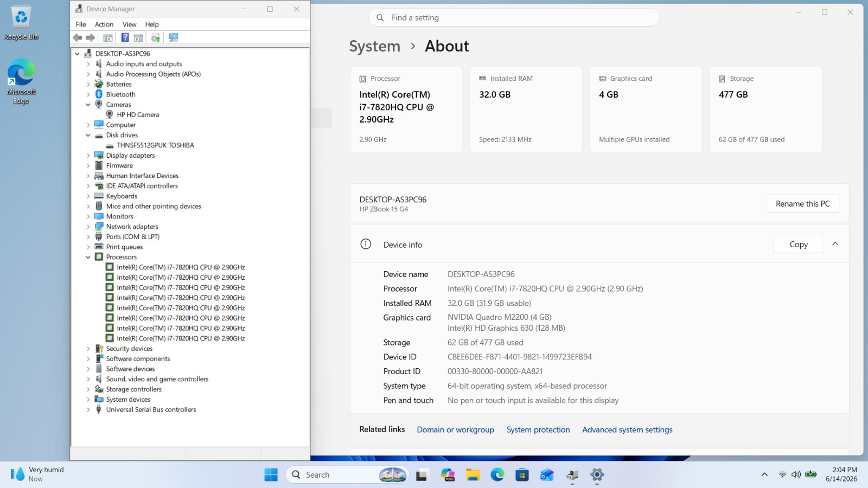Expand the Network adapters node

click(88, 227)
